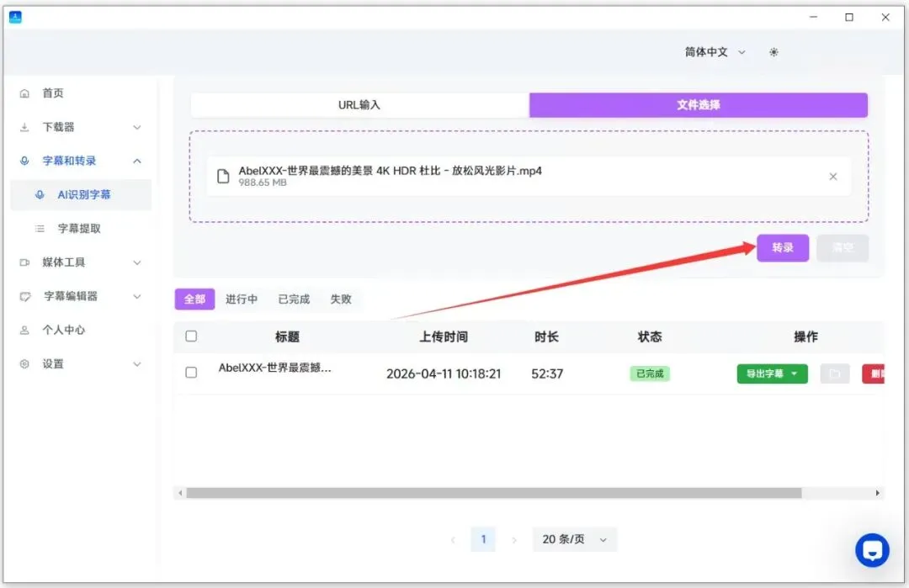Click the upload time 2026-04-11 10:18:21

(444, 373)
